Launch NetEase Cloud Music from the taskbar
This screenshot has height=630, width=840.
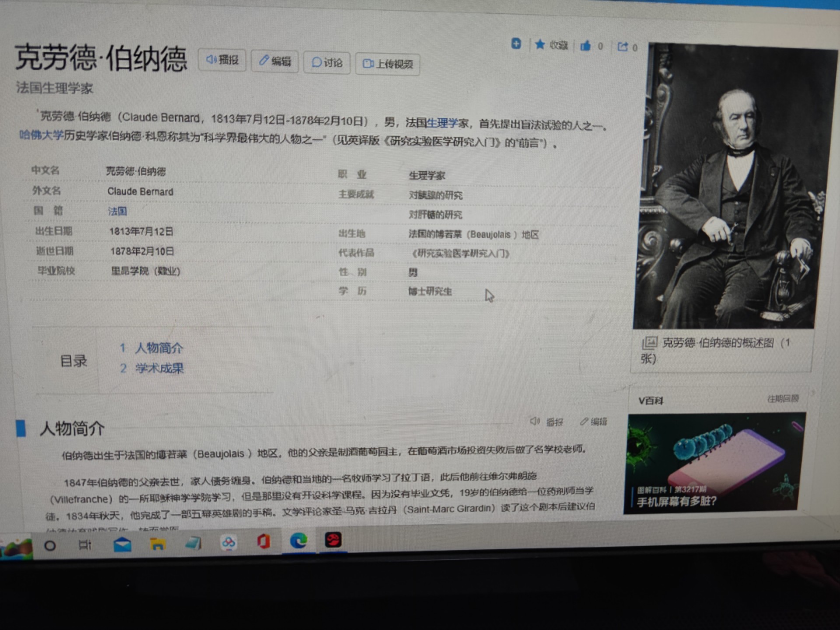[x=334, y=541]
